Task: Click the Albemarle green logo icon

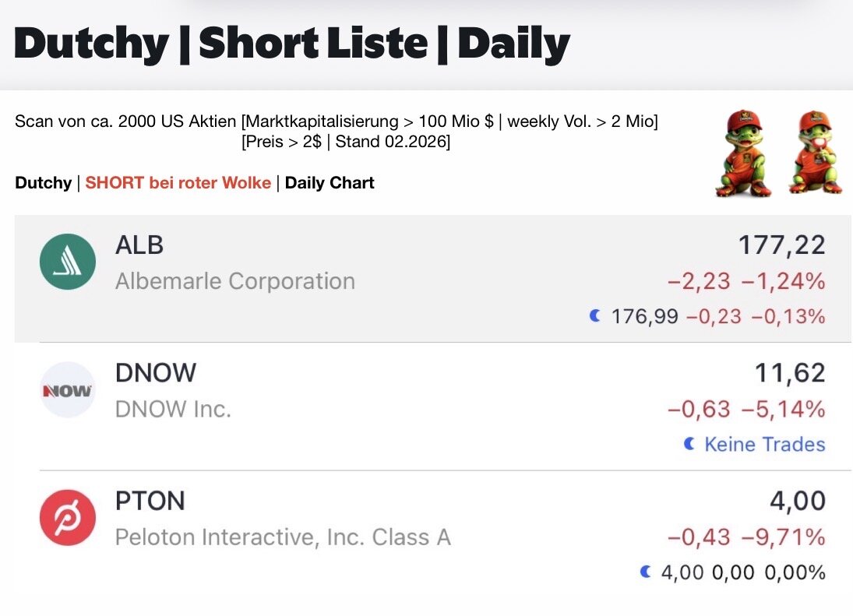Action: coord(68,262)
